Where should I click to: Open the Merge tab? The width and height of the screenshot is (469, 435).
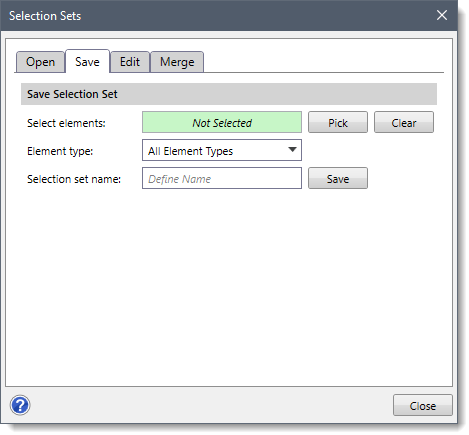tap(177, 62)
